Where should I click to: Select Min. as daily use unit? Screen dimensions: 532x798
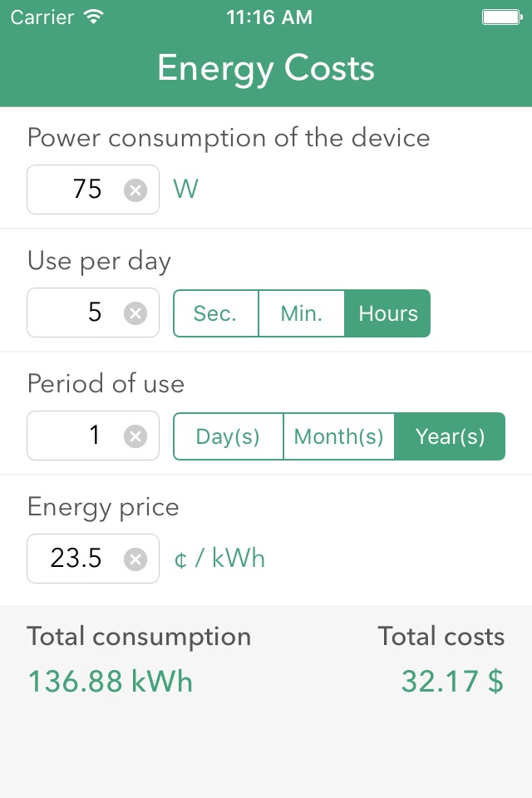pyautogui.click(x=302, y=313)
